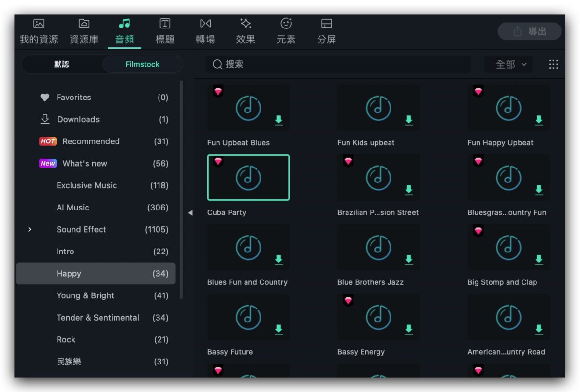Open the Favorites category
Screen dimensions: 580x392
pyautogui.click(x=96, y=98)
